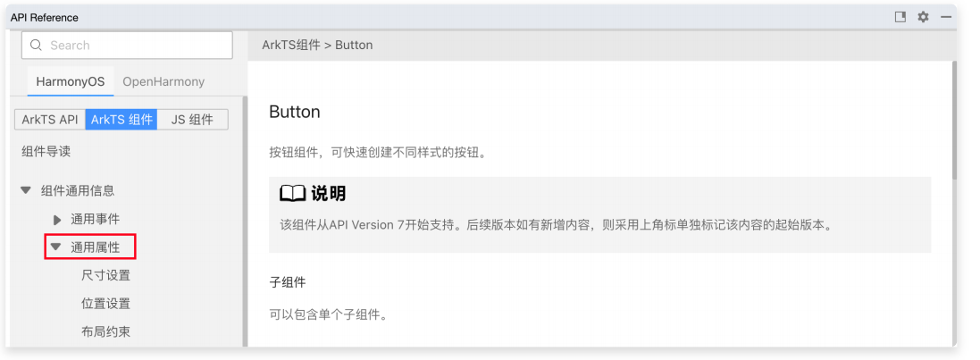The height and width of the screenshot is (360, 980).
Task: Click the search magnifier icon
Action: (x=37, y=46)
